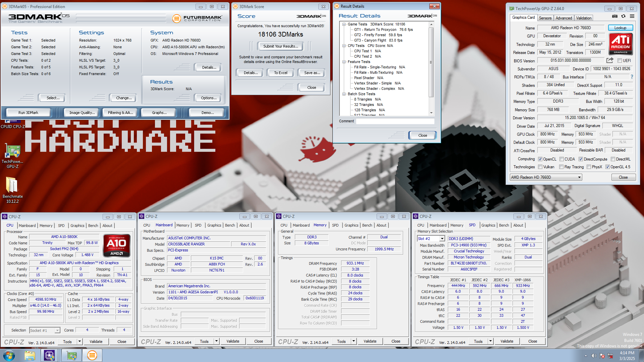Click 3DMark05 window title icon
644x362 pixels.
tap(5, 6)
